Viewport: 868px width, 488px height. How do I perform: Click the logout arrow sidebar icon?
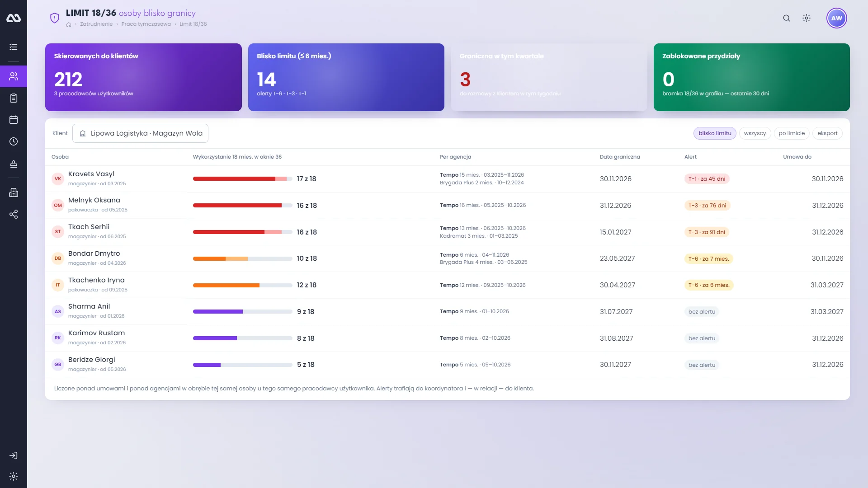click(x=14, y=455)
